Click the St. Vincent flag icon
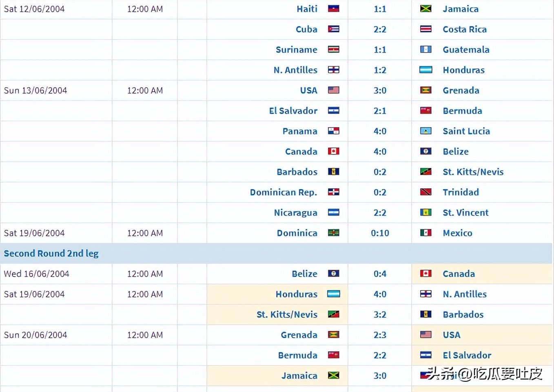 click(x=425, y=212)
